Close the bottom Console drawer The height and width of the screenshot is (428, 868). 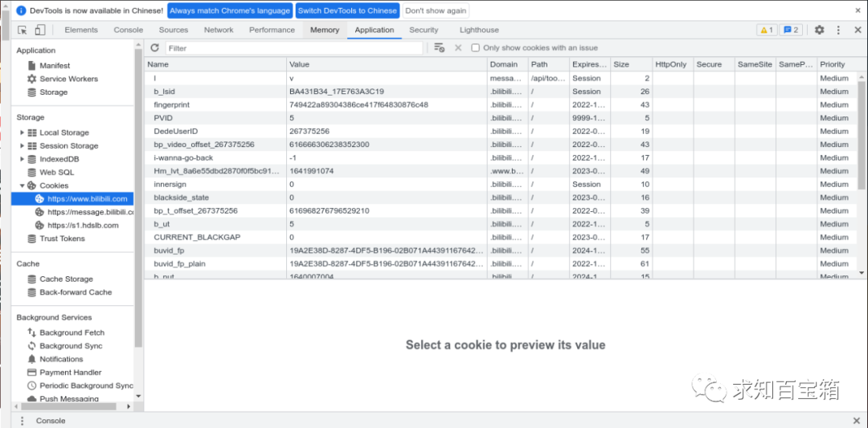click(857, 421)
